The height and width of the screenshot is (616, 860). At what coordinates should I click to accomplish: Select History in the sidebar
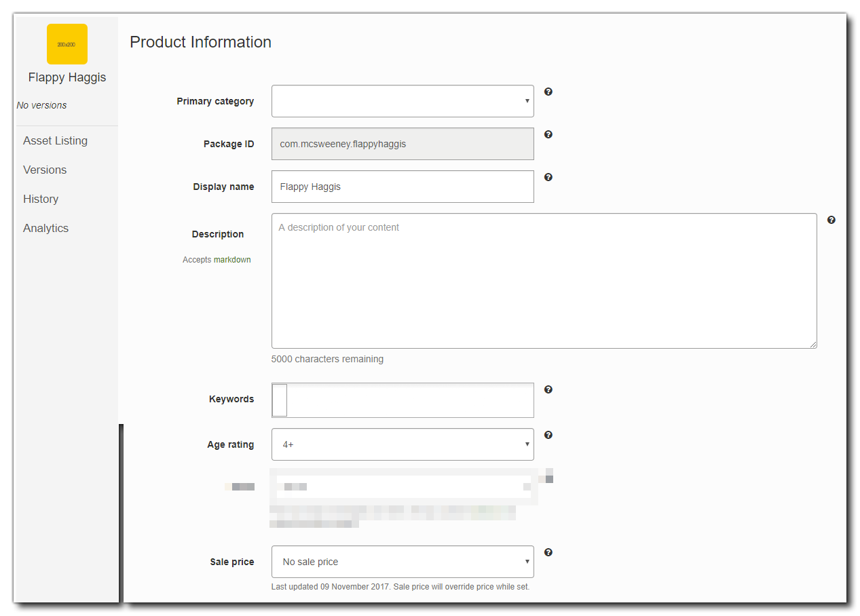tap(41, 199)
